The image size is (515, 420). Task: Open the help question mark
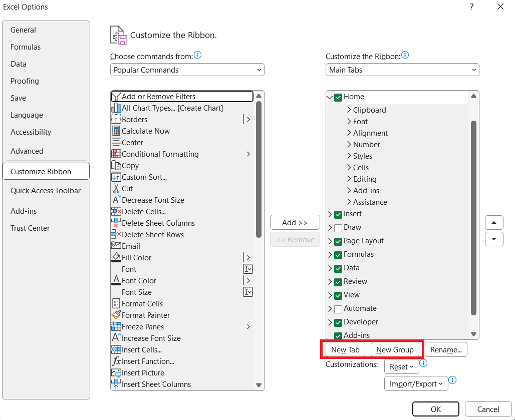[471, 7]
